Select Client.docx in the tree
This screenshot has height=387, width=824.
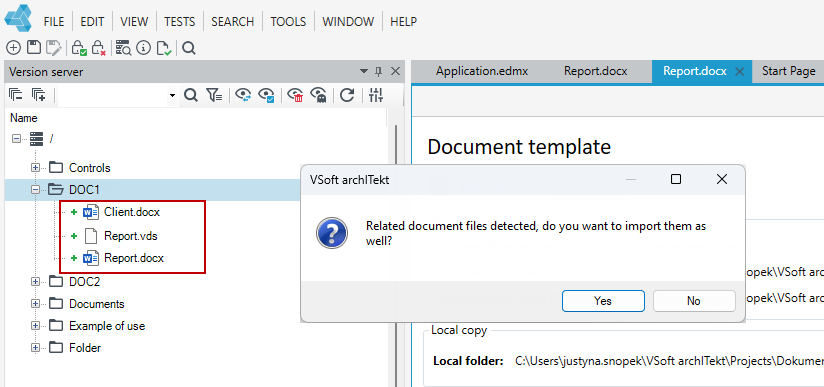pos(132,212)
